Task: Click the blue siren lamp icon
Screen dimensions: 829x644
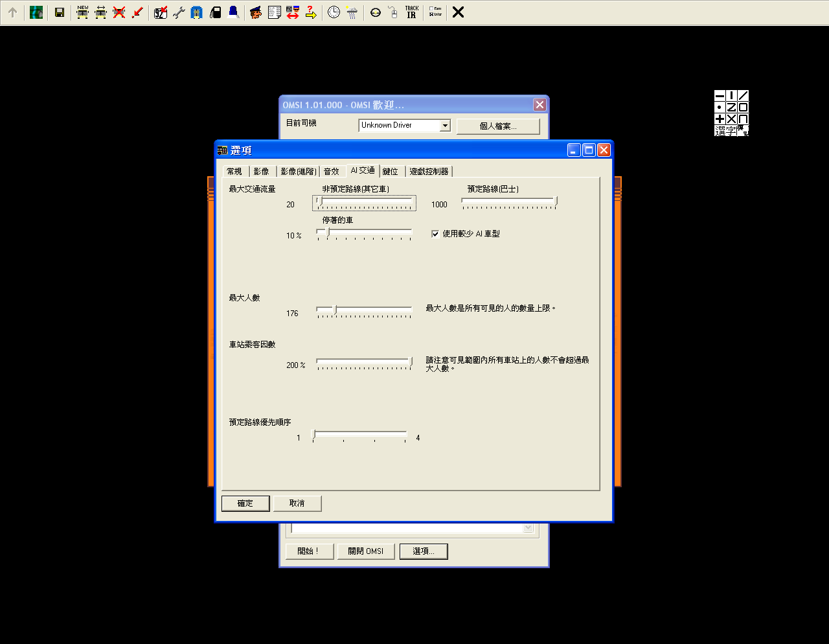Action: point(233,12)
